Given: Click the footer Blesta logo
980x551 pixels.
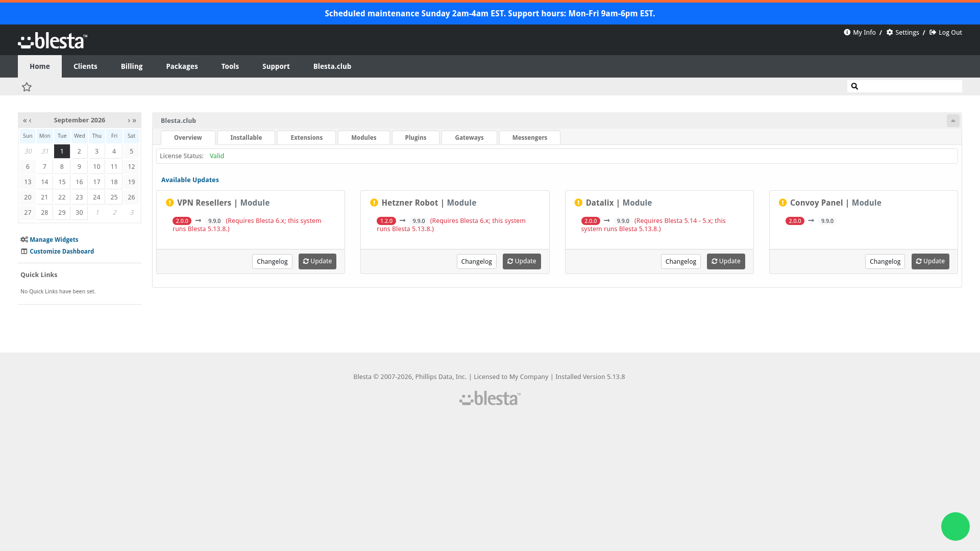Looking at the screenshot, I should [490, 398].
